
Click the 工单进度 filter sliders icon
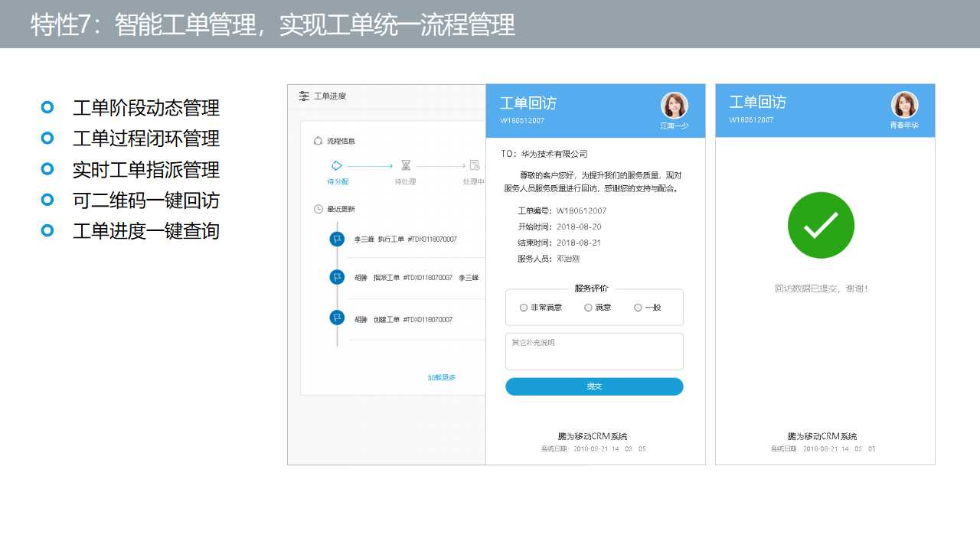point(304,96)
